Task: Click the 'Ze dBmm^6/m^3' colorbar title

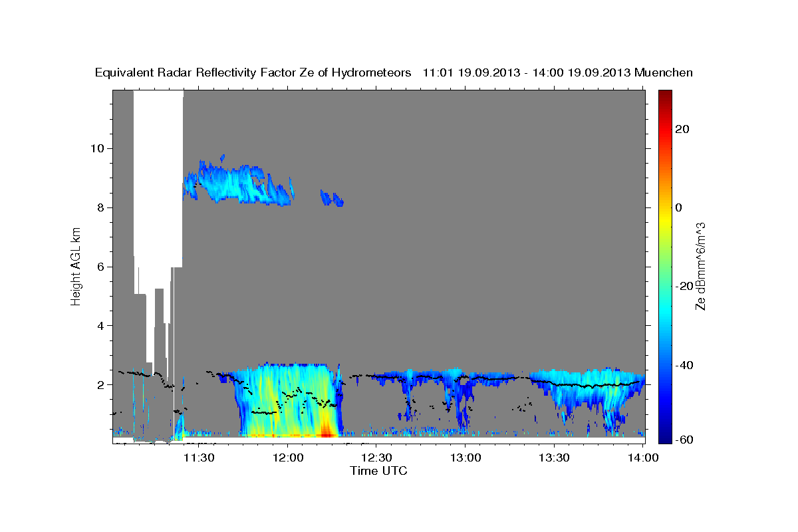Action: pyautogui.click(x=700, y=266)
